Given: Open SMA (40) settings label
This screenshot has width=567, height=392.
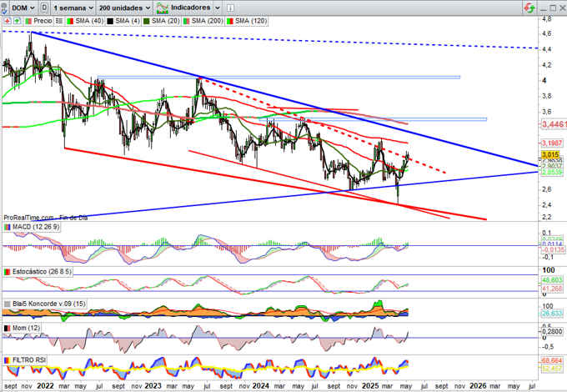Looking at the screenshot, I should [89, 21].
